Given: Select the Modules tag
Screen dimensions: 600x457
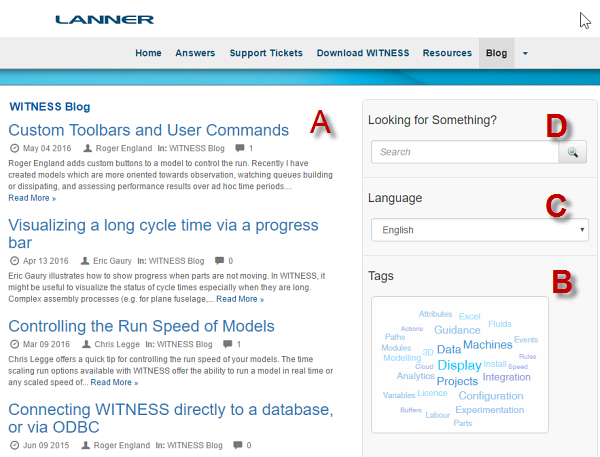Looking at the screenshot, I should click(x=396, y=348).
